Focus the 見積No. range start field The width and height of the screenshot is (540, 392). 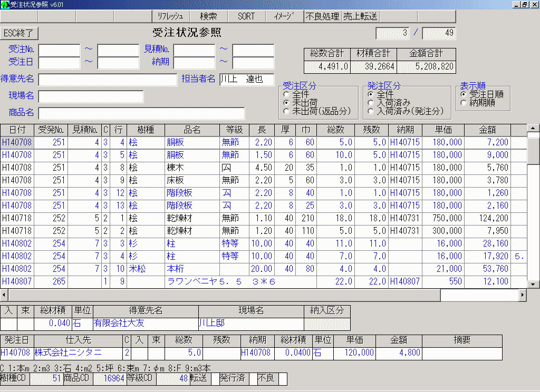tap(194, 50)
